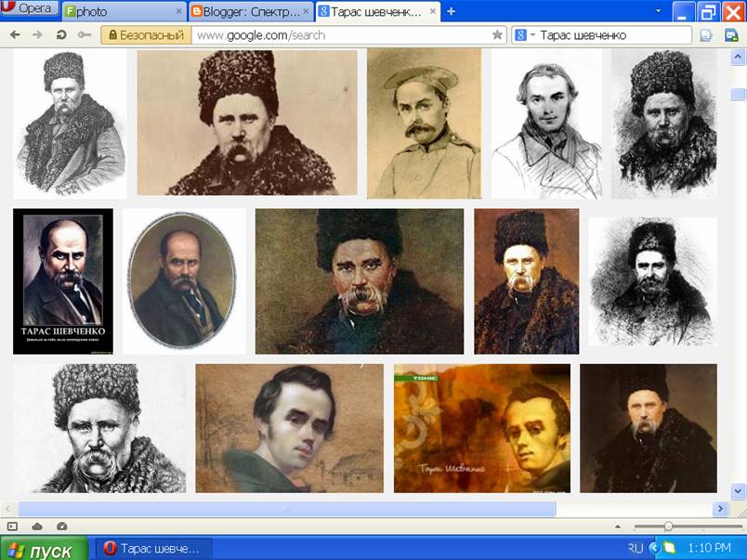Select the "Тарас шевче..." taskbar button
The height and width of the screenshot is (560, 747).
click(153, 549)
